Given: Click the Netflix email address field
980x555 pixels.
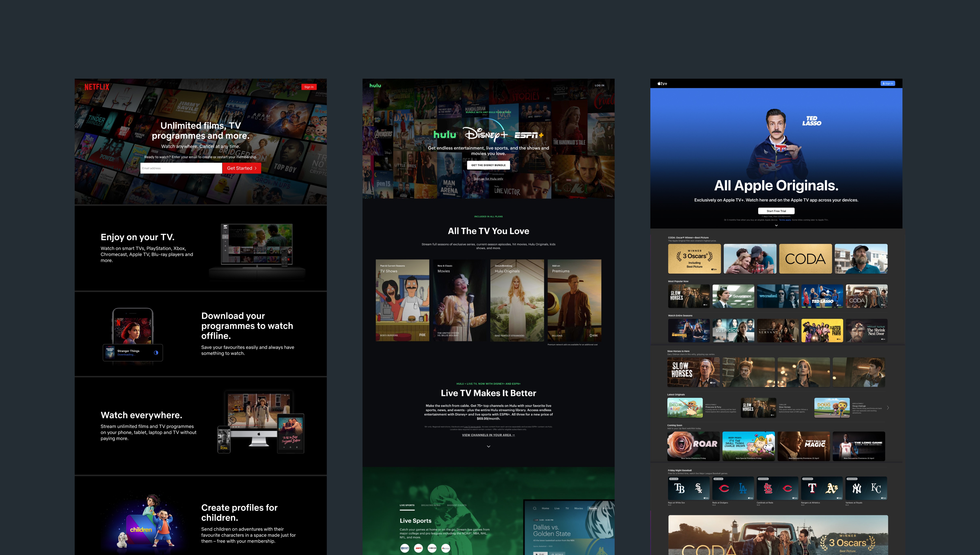Looking at the screenshot, I should (x=181, y=168).
